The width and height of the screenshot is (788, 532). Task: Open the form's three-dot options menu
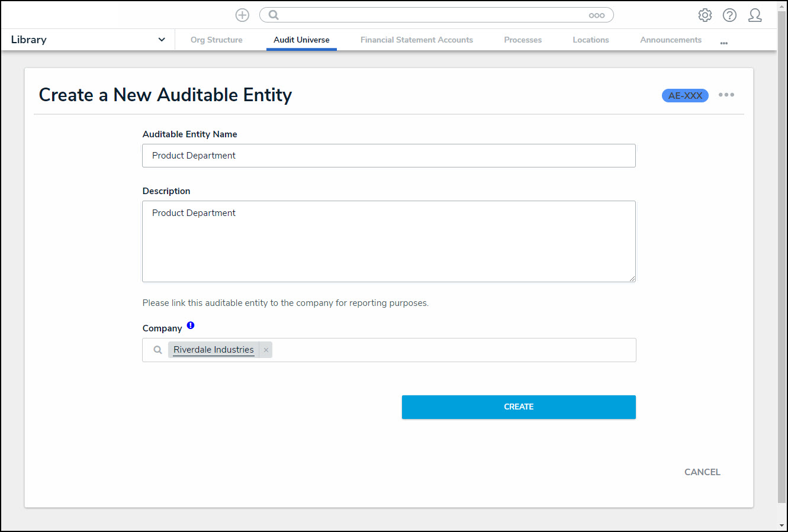pos(726,95)
